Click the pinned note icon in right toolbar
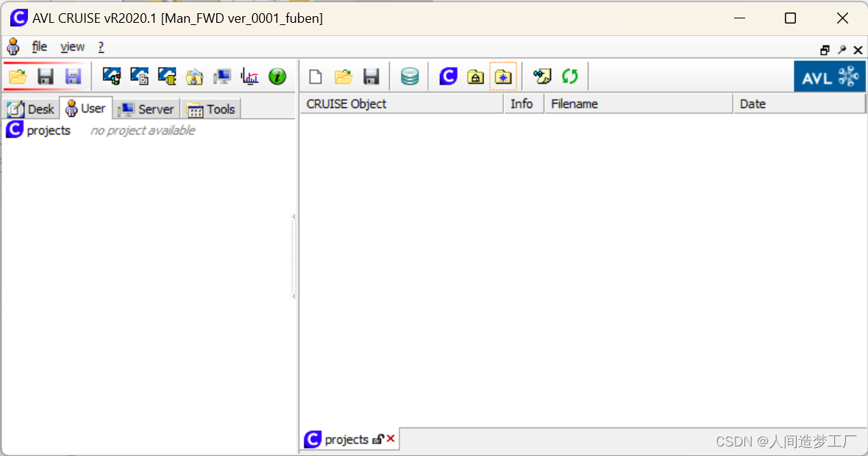 click(542, 76)
